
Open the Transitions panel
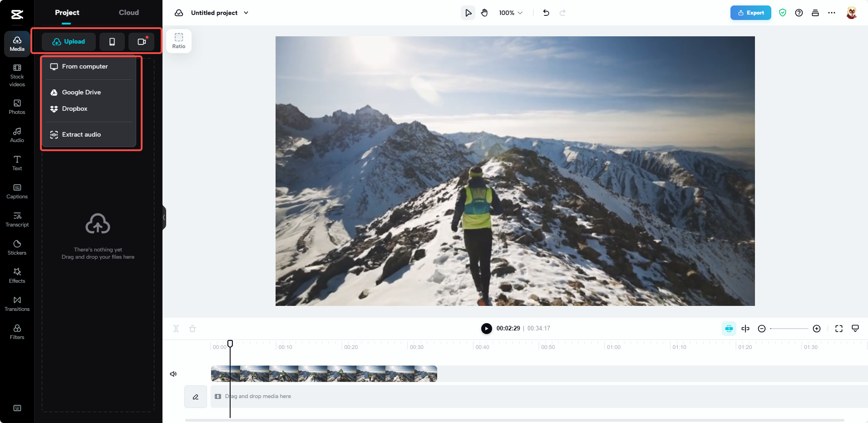pos(17,304)
